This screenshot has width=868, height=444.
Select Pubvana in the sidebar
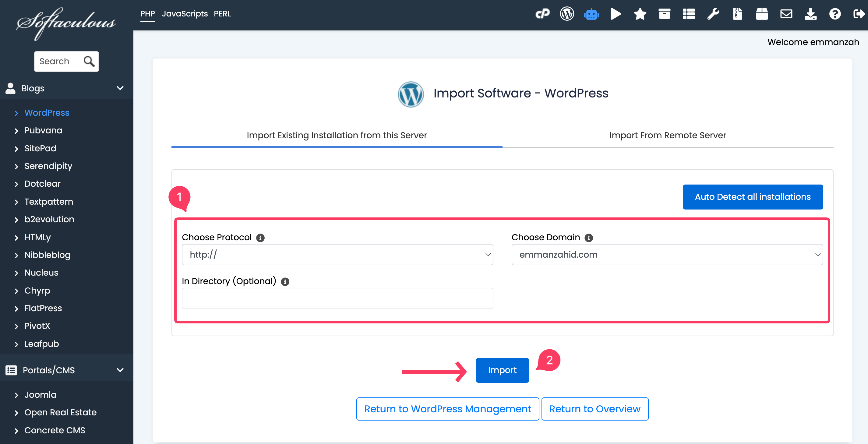[43, 130]
